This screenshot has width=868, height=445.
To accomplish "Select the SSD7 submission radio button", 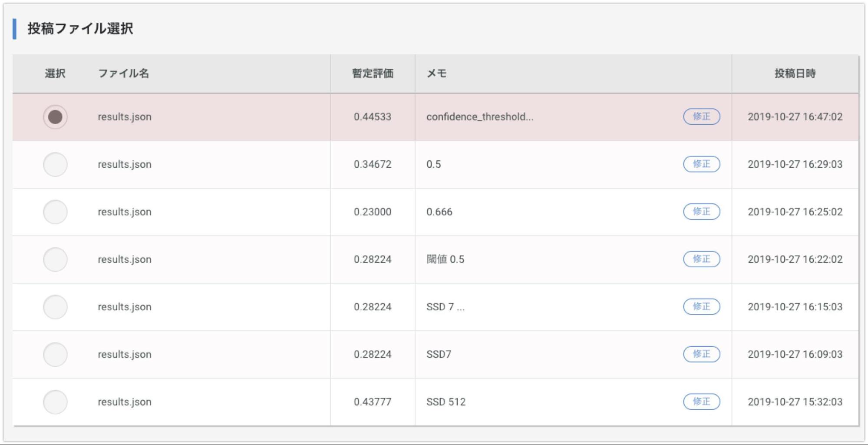I will [55, 355].
